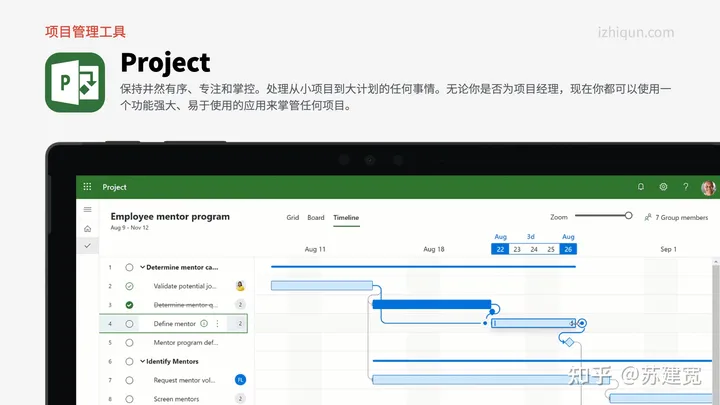Image resolution: width=720 pixels, height=405 pixels.
Task: Collapse the Determine mentor ca group
Action: [x=142, y=267]
